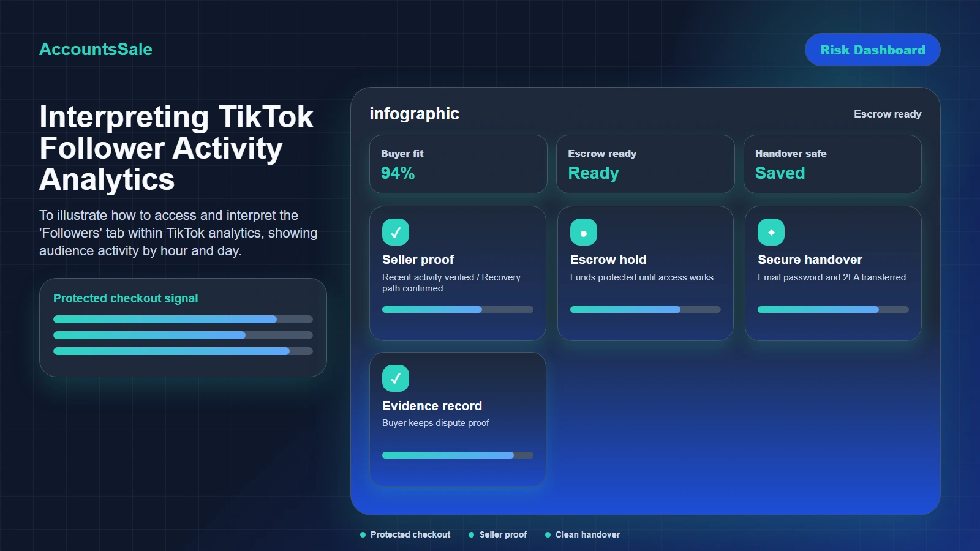Select the Buyer fit 94% card
Image resolution: width=980 pixels, height=551 pixels.
pyautogui.click(x=458, y=164)
